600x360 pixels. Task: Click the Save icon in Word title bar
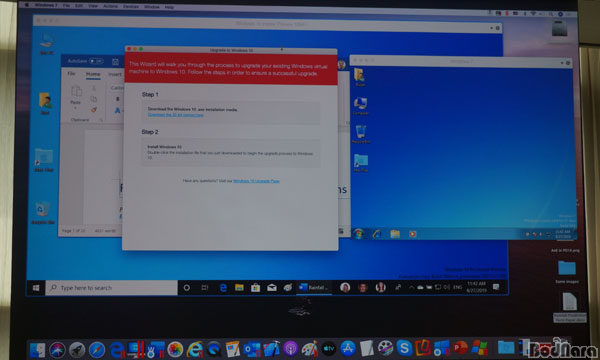(x=115, y=61)
